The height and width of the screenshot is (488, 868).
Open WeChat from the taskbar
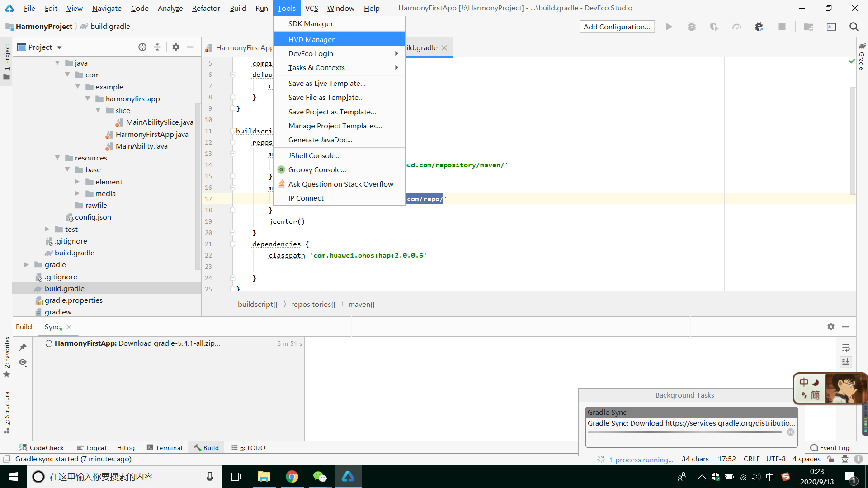click(x=320, y=477)
